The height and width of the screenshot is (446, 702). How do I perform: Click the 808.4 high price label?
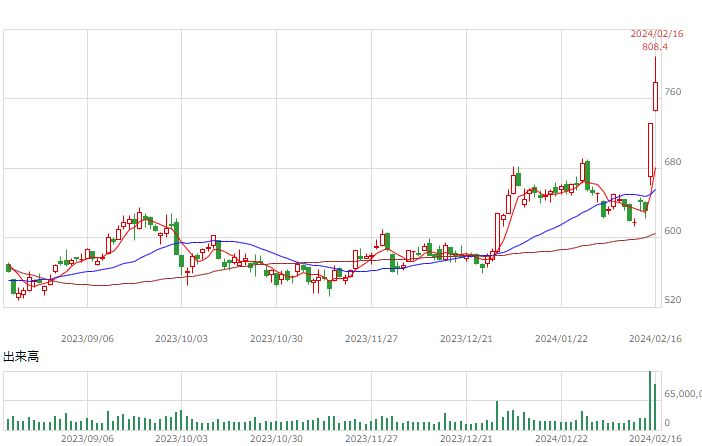(x=655, y=47)
